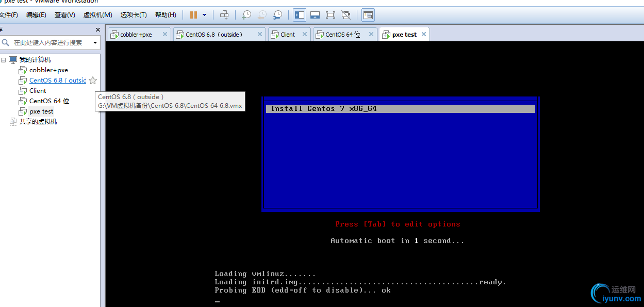The height and width of the screenshot is (307, 644).
Task: Select Client in the library tree
Action: click(38, 91)
